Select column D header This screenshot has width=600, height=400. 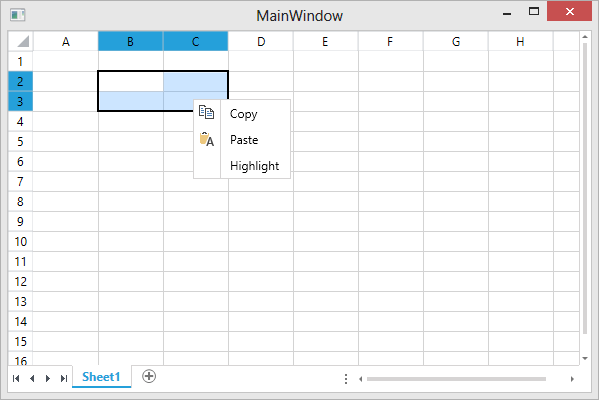coord(260,41)
